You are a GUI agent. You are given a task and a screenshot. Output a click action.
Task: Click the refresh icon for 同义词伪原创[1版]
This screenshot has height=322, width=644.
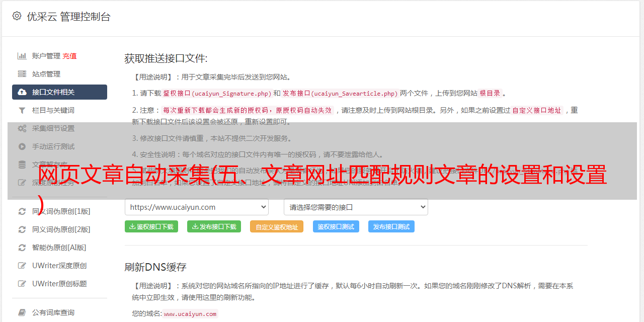22,211
